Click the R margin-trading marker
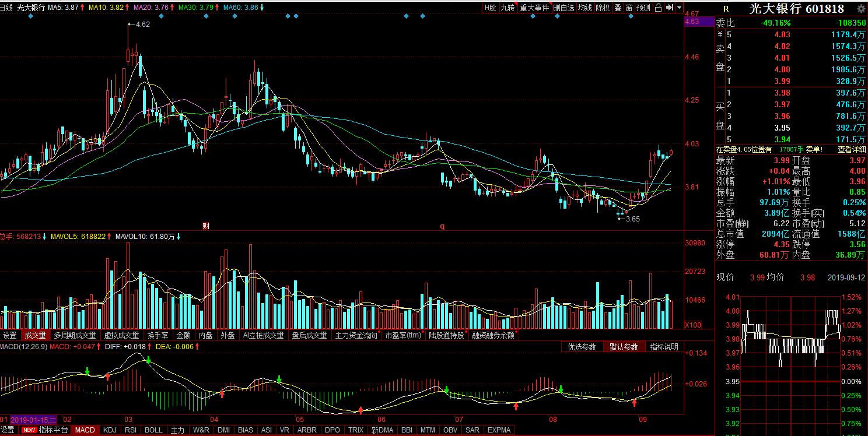 [x=726, y=9]
